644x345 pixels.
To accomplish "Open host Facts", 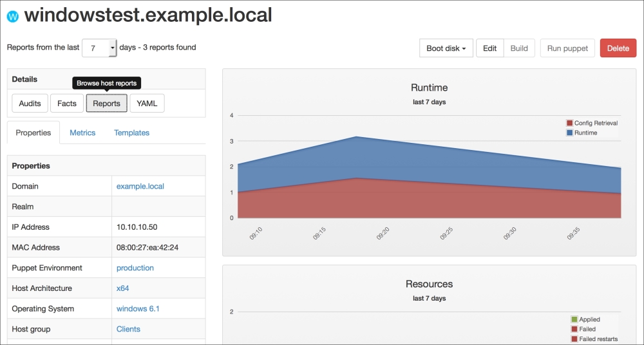I will click(67, 104).
